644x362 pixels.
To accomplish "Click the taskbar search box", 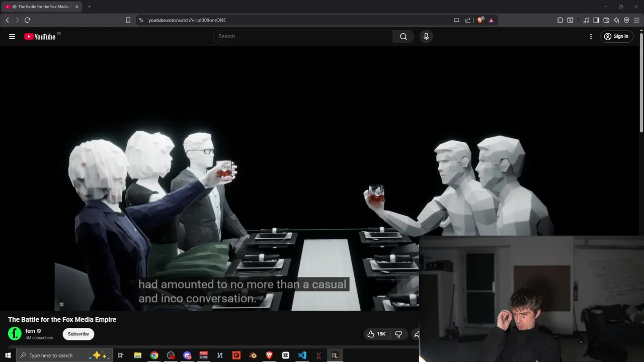I will [64, 355].
